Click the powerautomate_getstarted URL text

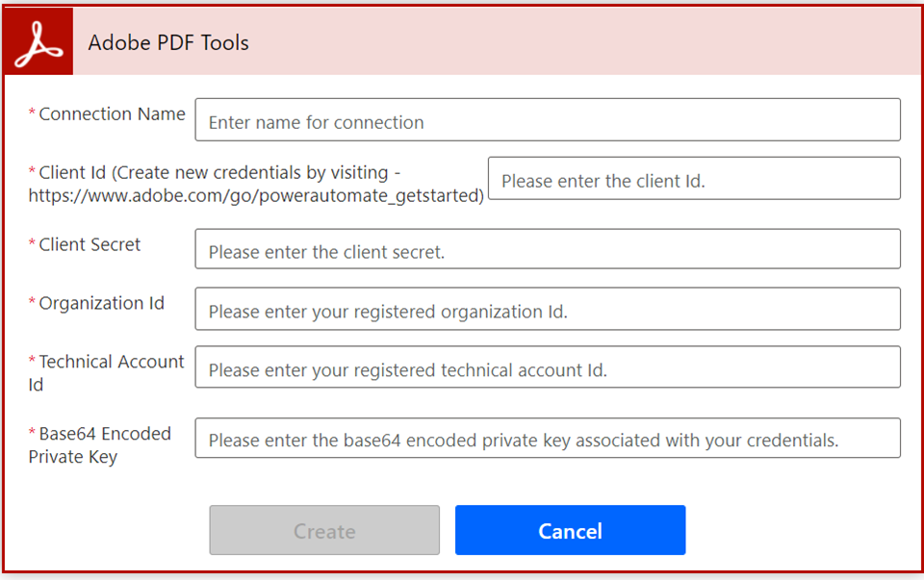point(256,195)
